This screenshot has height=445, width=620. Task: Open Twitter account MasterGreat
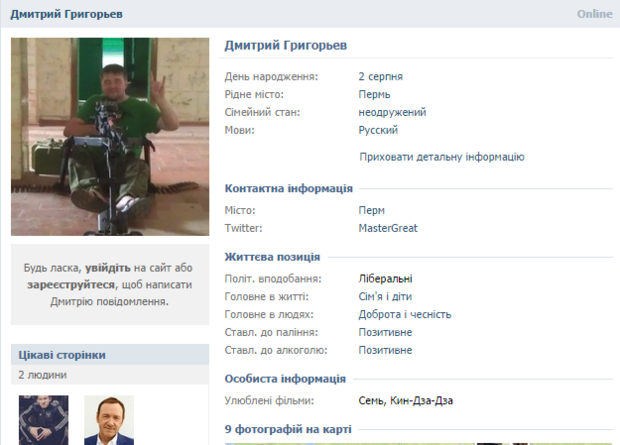(388, 228)
